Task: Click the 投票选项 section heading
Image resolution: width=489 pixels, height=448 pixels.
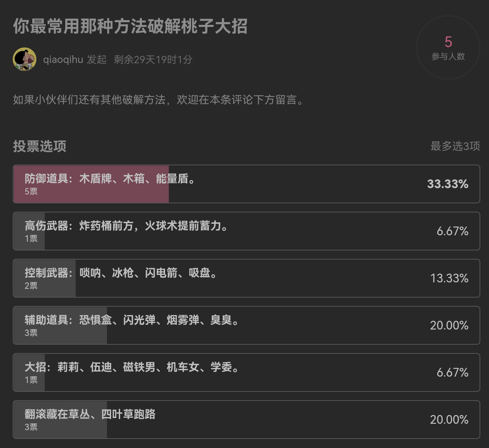Action: point(40,146)
